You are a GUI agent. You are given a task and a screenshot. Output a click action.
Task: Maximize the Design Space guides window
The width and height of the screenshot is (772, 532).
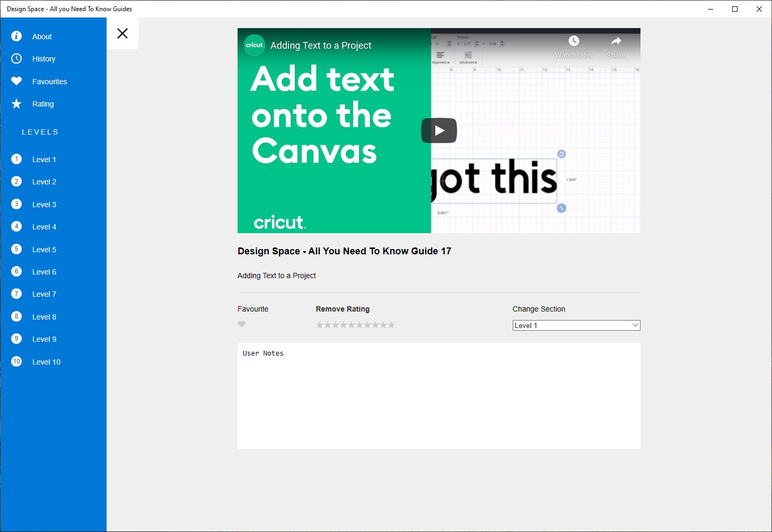pyautogui.click(x=735, y=9)
